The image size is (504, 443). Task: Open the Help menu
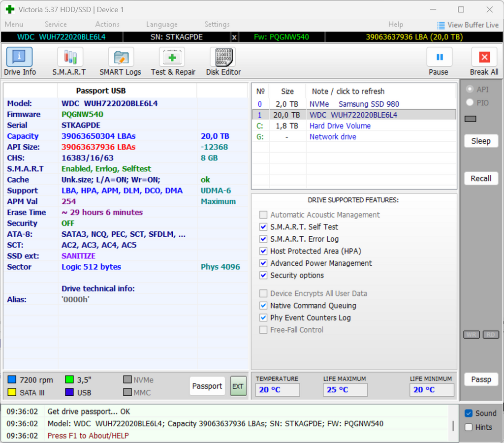(395, 25)
